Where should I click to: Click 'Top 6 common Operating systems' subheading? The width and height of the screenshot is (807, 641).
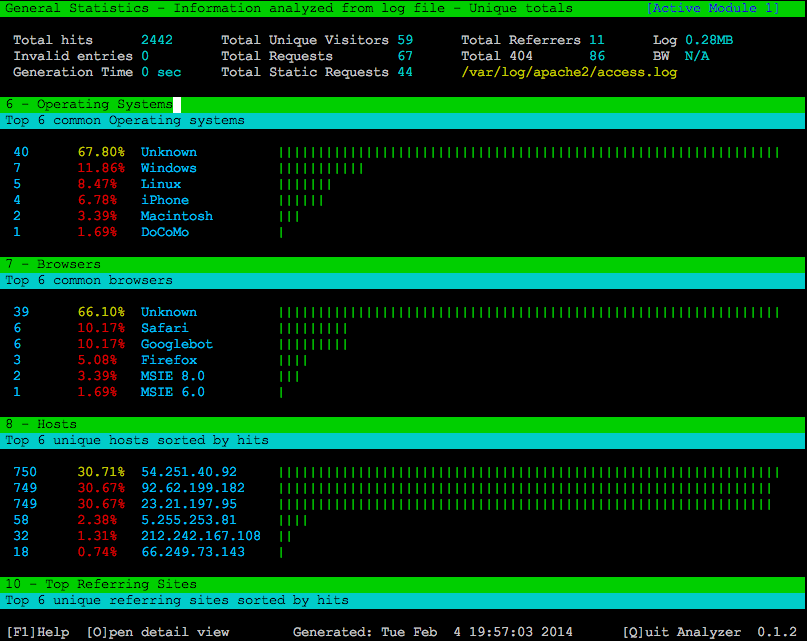(125, 120)
